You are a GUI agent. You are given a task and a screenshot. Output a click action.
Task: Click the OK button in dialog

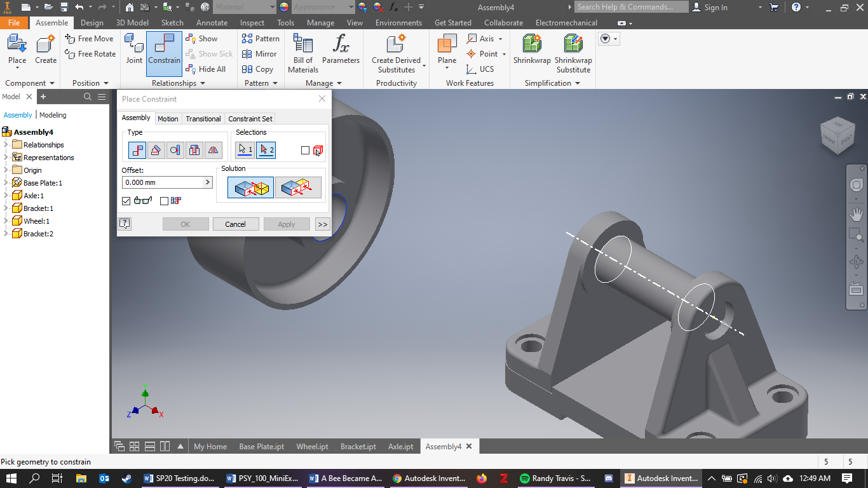coord(185,224)
